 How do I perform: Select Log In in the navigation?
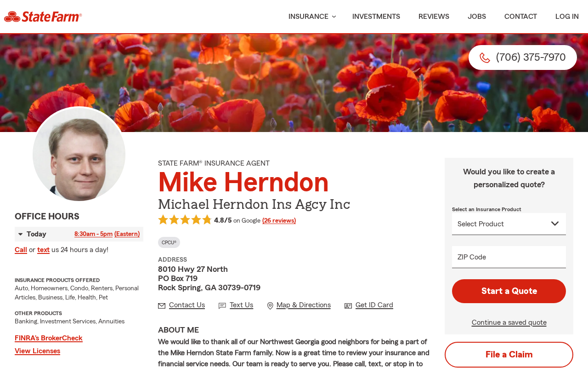(567, 17)
